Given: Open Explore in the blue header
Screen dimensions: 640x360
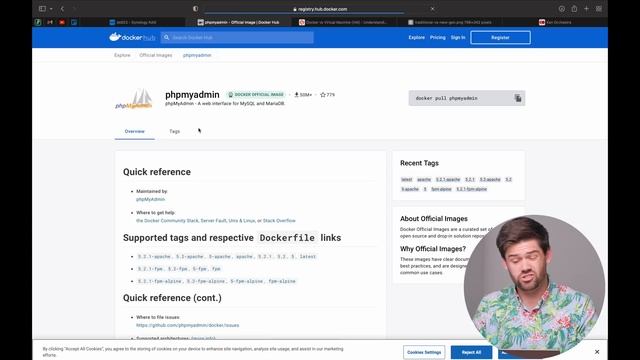Looking at the screenshot, I should click(x=416, y=38).
